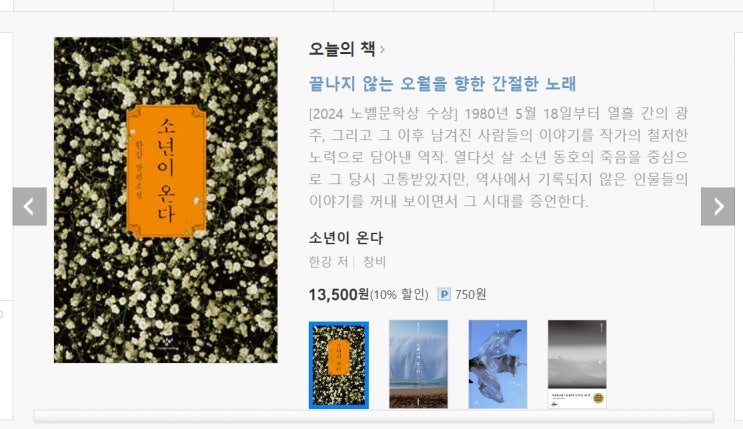This screenshot has height=429, width=743.
Task: Click the previous slide arrow button
Action: (29, 206)
